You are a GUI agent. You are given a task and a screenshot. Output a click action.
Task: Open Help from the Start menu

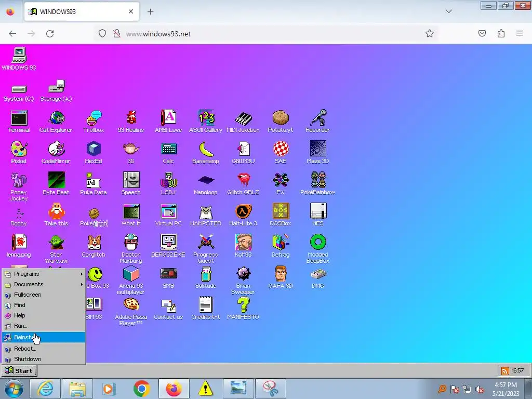tap(44, 315)
